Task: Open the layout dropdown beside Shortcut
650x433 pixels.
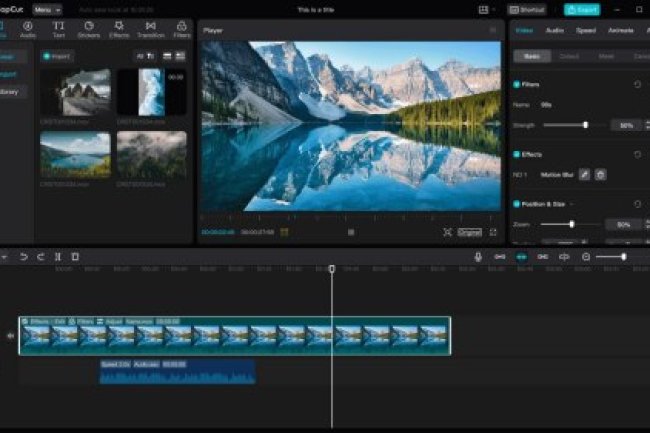Action: [487, 9]
